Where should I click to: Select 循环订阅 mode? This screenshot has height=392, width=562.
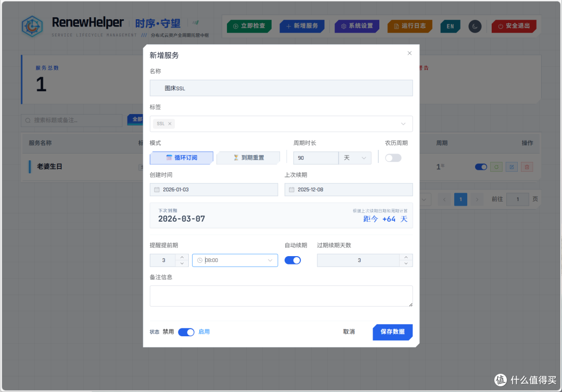[182, 158]
